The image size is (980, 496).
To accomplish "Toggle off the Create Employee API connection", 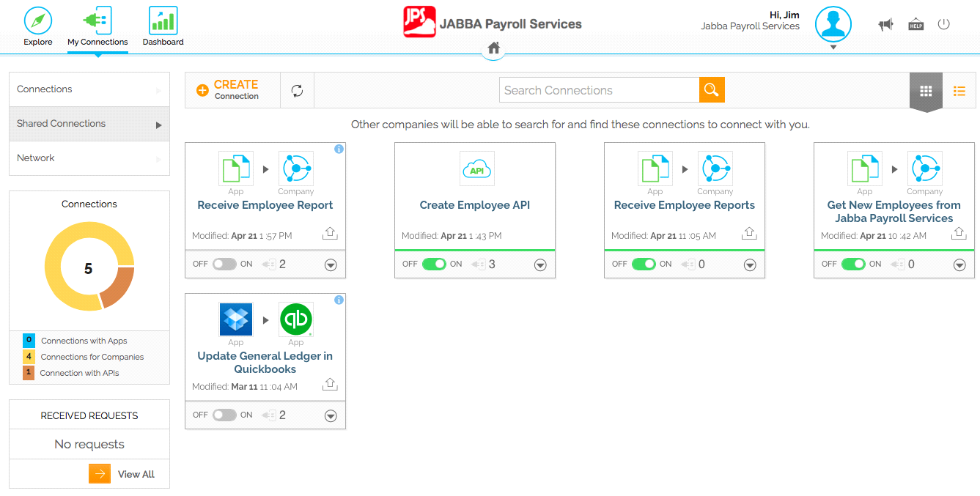I will pos(434,264).
